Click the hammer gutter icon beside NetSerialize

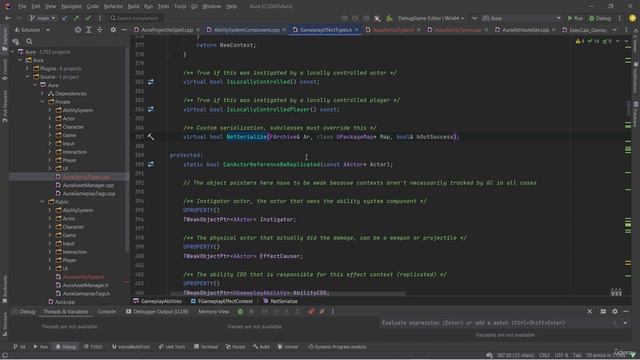(151, 137)
